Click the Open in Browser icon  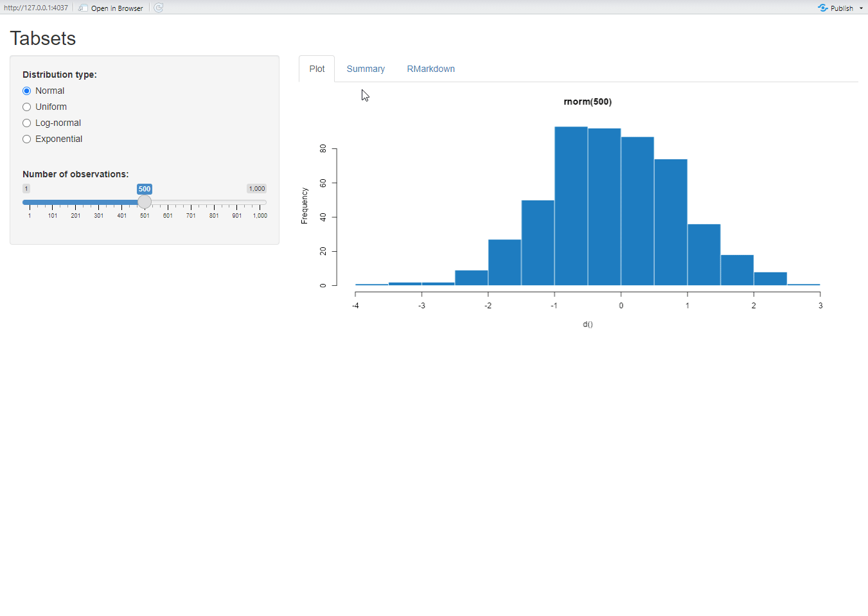click(x=83, y=8)
